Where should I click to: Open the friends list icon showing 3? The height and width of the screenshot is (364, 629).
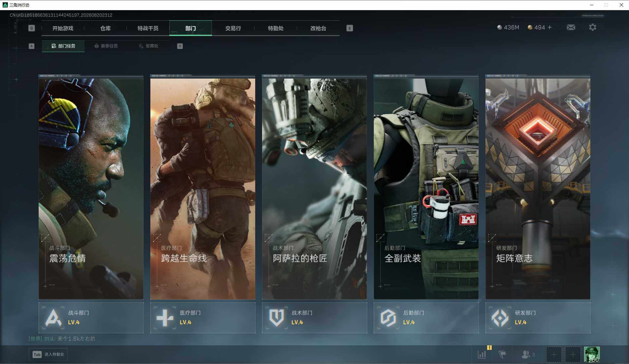(x=528, y=354)
